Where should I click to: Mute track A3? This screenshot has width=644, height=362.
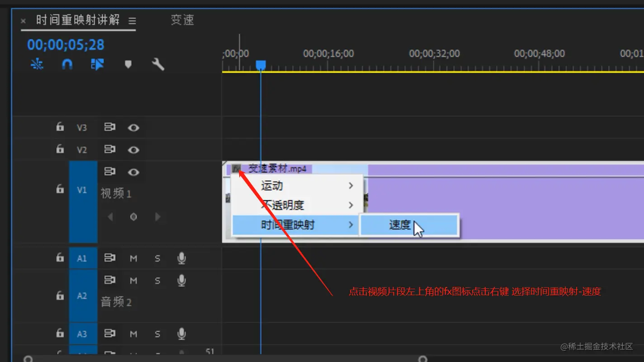pos(133,334)
